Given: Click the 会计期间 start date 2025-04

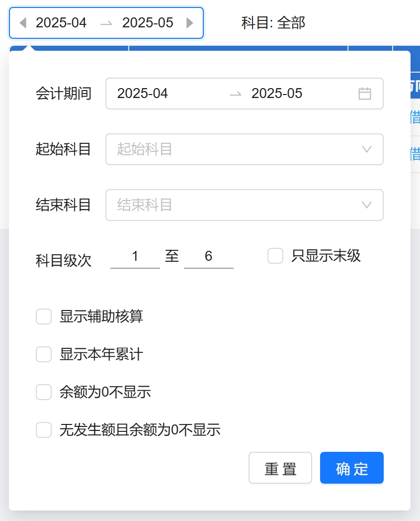Looking at the screenshot, I should (143, 94).
